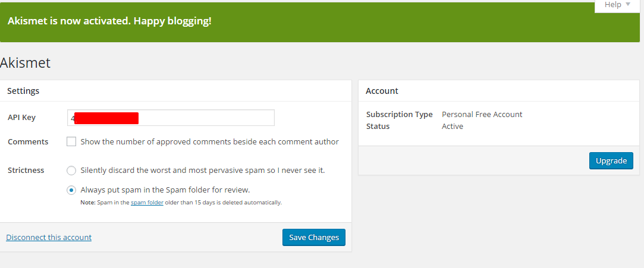Click the Settings panel header
This screenshot has width=644, height=268.
tap(23, 91)
